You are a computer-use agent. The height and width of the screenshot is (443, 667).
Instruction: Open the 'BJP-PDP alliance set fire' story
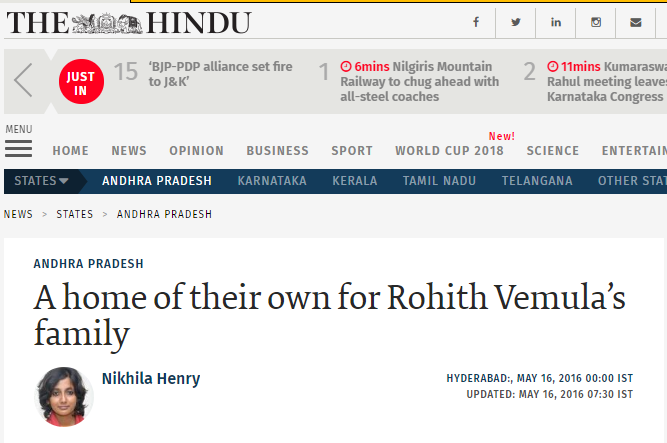click(220, 74)
